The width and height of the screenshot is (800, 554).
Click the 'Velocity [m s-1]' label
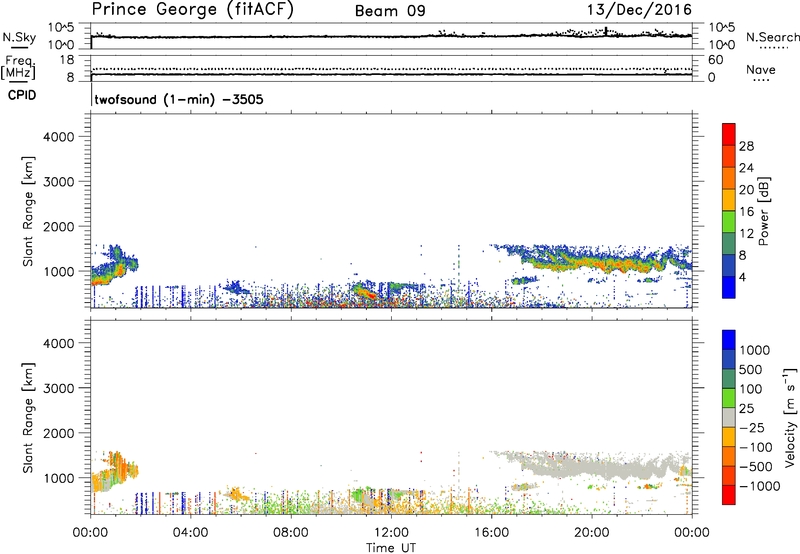pyautogui.click(x=790, y=417)
